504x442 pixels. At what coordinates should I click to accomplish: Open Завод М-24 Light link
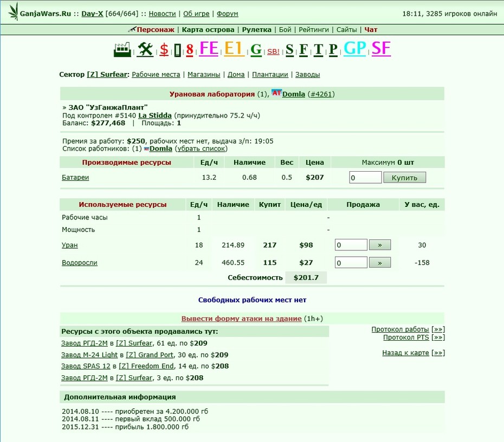pos(89,355)
